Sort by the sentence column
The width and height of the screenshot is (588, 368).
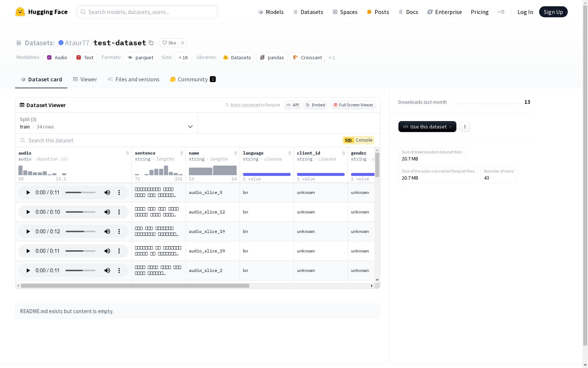click(182, 153)
